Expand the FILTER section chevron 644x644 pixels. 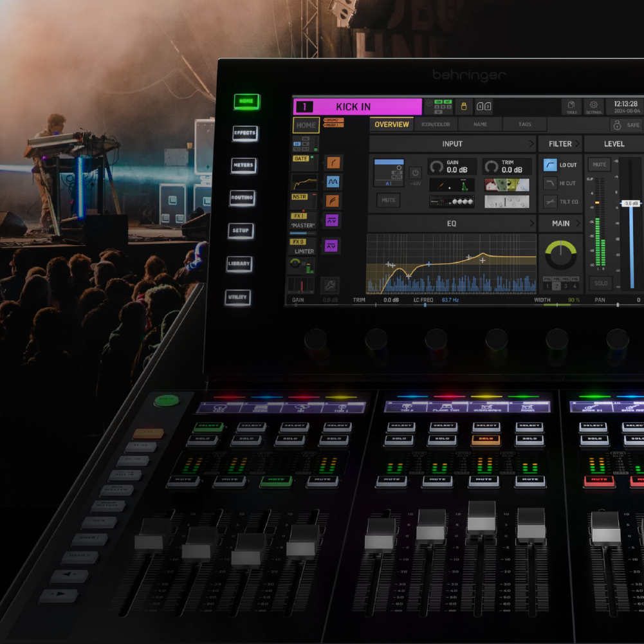(x=578, y=143)
